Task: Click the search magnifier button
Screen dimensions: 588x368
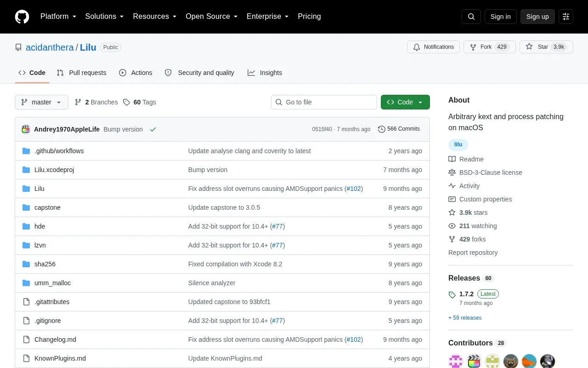Action: [x=471, y=17]
